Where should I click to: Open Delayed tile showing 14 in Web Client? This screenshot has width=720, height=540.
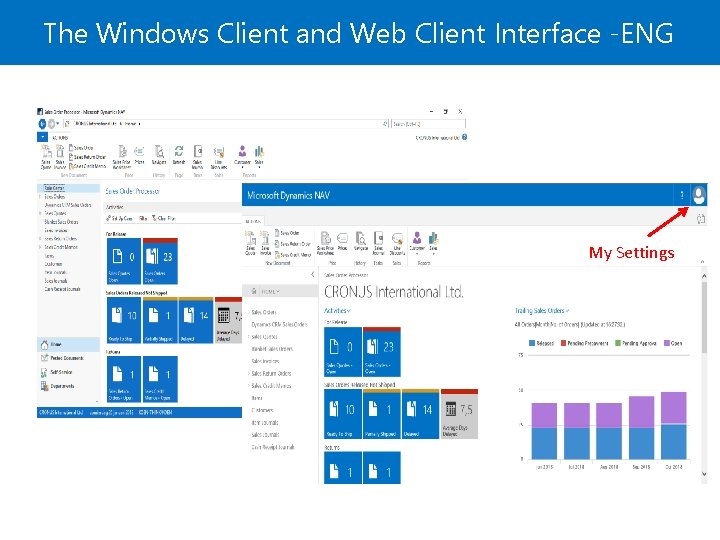point(420,414)
